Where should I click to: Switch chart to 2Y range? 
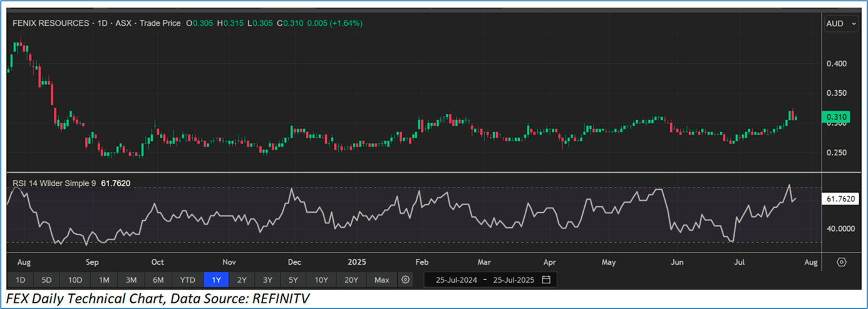(x=242, y=280)
